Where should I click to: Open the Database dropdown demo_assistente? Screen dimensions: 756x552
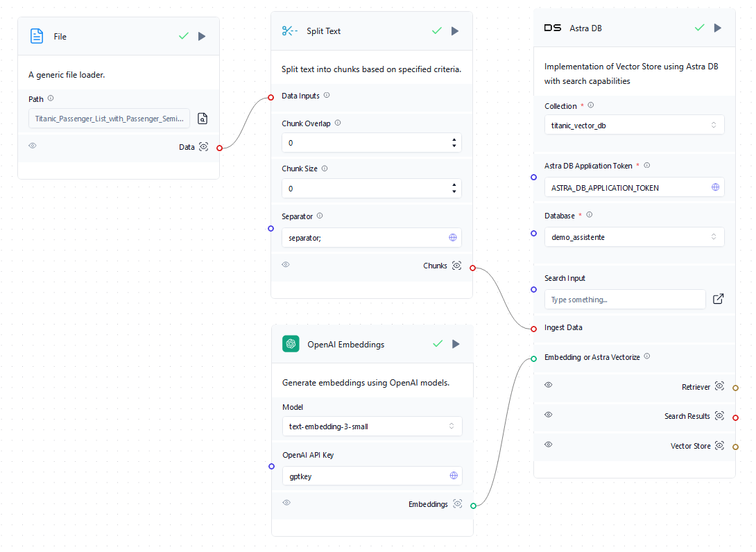[x=634, y=237]
